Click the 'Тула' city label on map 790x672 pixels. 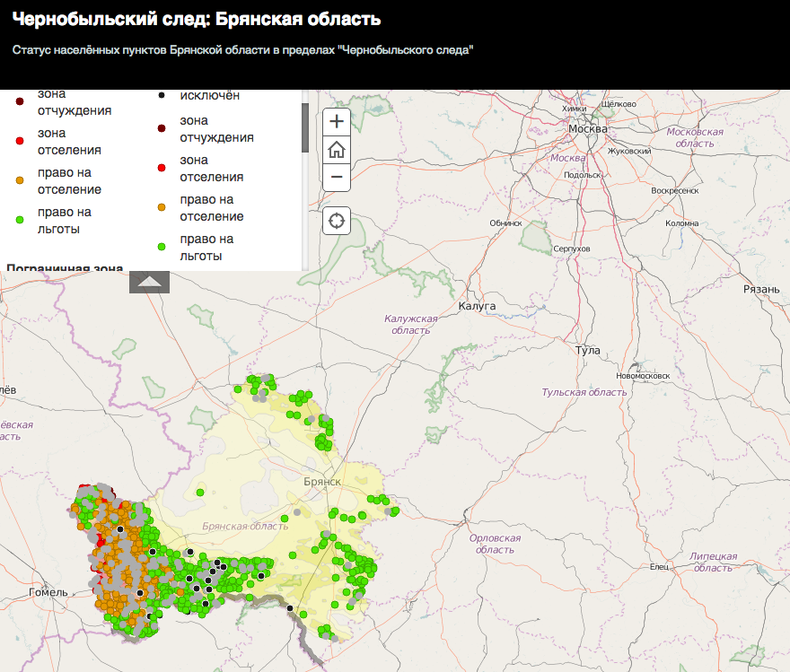588,350
